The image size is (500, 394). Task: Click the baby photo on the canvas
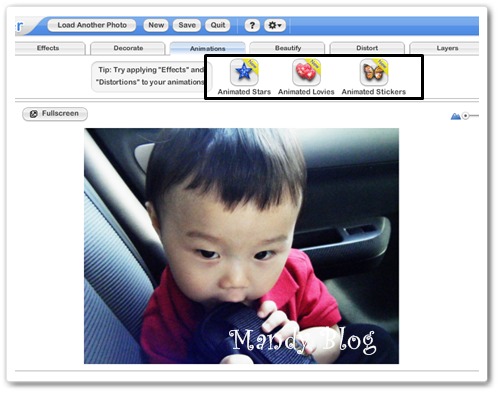click(241, 246)
